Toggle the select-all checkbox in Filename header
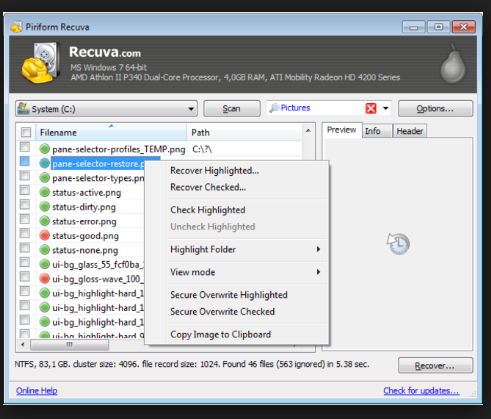Viewport: 491px width, 419px height. point(26,132)
